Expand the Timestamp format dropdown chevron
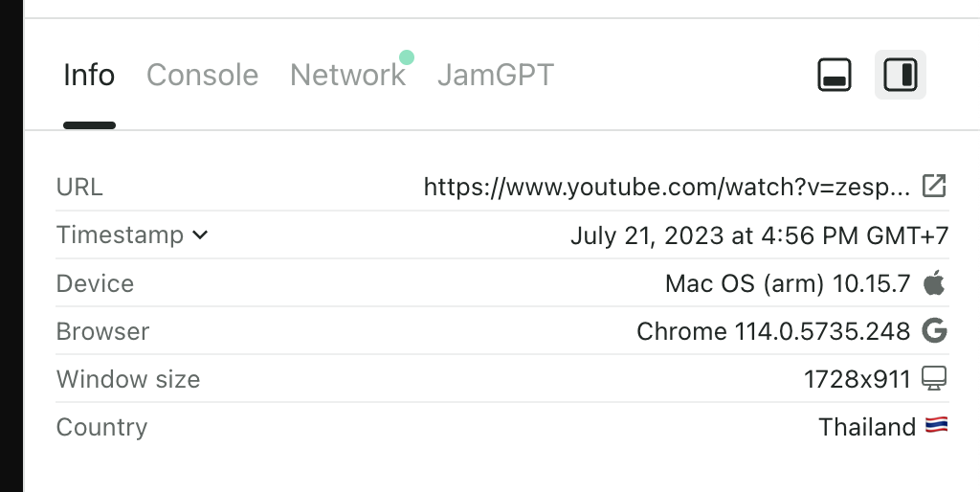Screen dimensions: 980x492 pos(200,235)
